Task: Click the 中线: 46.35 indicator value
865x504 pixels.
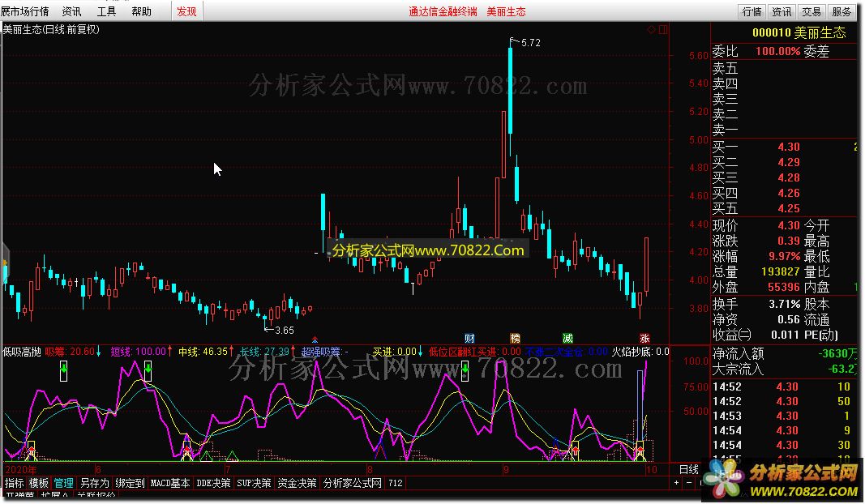Action: coord(203,351)
